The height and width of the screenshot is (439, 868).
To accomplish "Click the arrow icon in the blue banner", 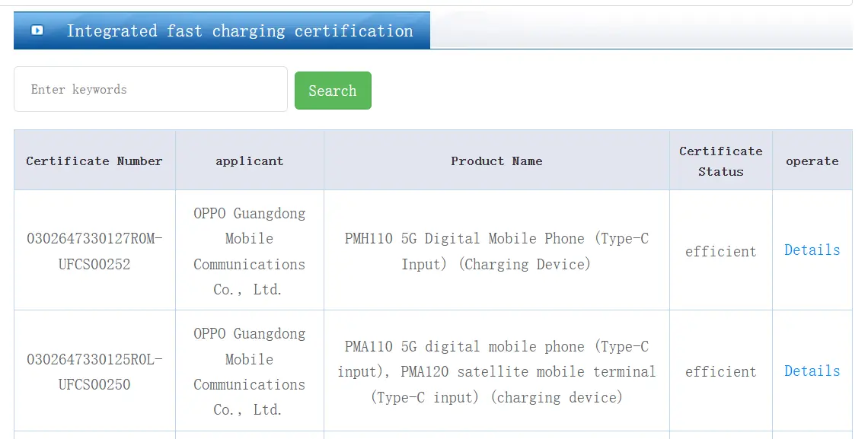I will (x=37, y=30).
